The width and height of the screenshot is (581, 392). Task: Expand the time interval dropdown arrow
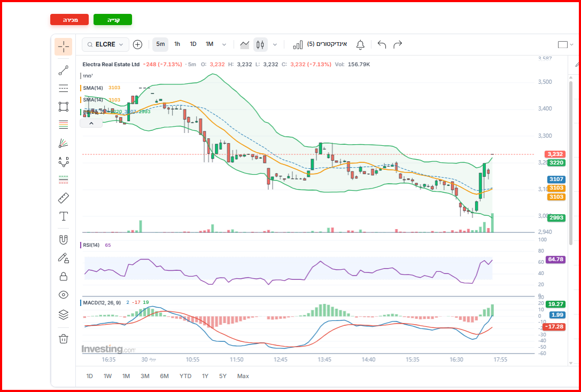pyautogui.click(x=224, y=44)
